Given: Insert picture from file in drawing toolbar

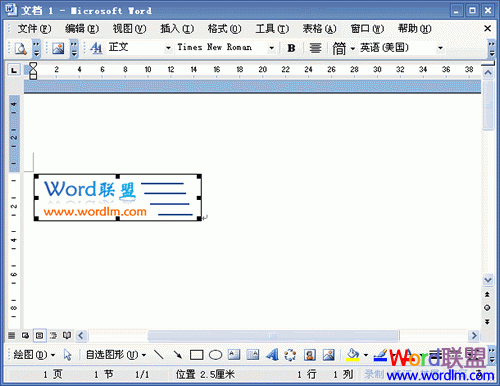Looking at the screenshot, I should click(x=329, y=355).
